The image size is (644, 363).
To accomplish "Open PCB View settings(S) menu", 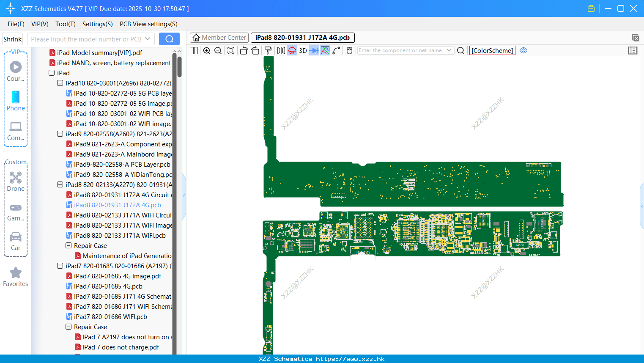I will (148, 24).
